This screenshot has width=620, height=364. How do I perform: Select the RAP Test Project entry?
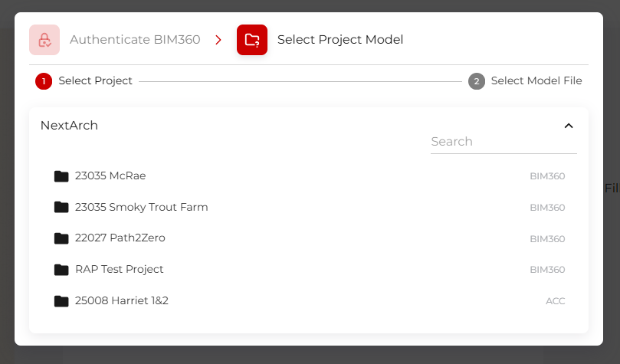tap(119, 269)
